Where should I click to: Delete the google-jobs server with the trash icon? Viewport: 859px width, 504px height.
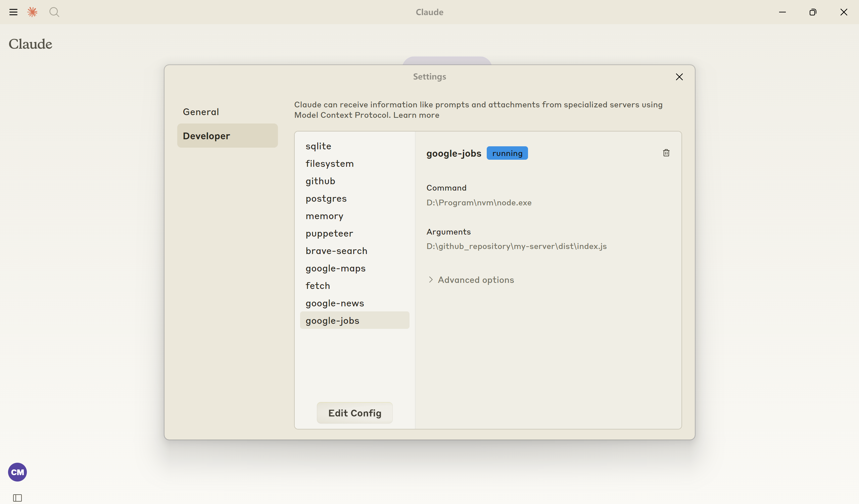coord(666,153)
